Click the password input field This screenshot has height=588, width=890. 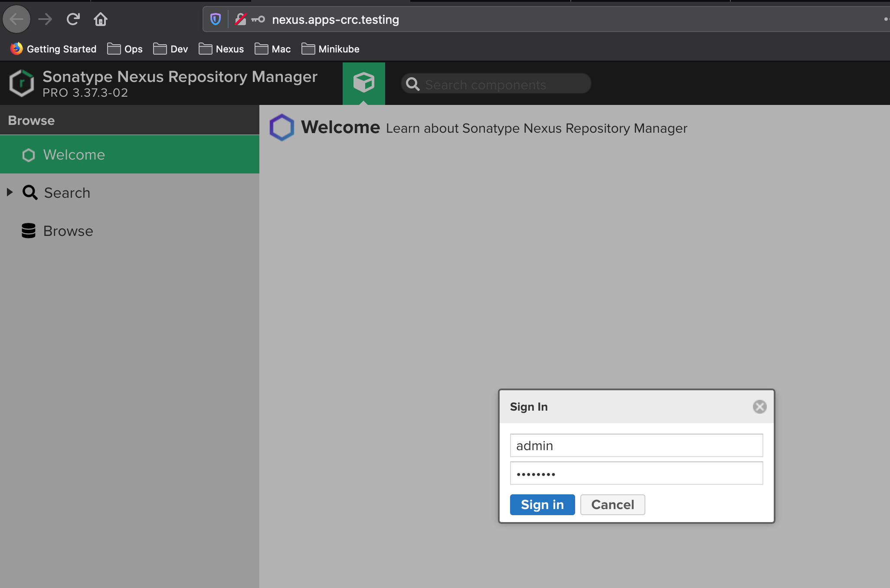pos(636,474)
